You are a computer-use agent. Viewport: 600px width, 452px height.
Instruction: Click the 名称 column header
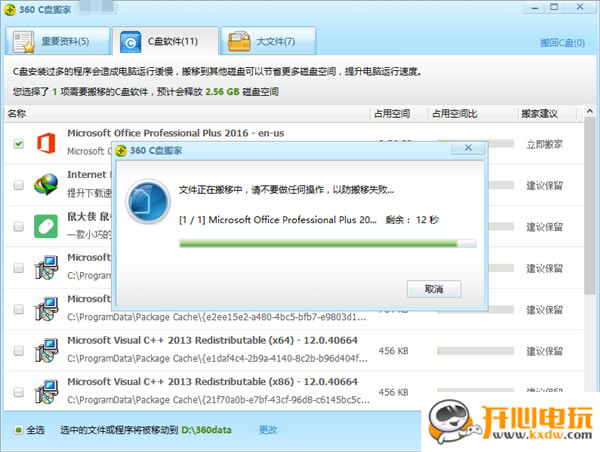17,114
